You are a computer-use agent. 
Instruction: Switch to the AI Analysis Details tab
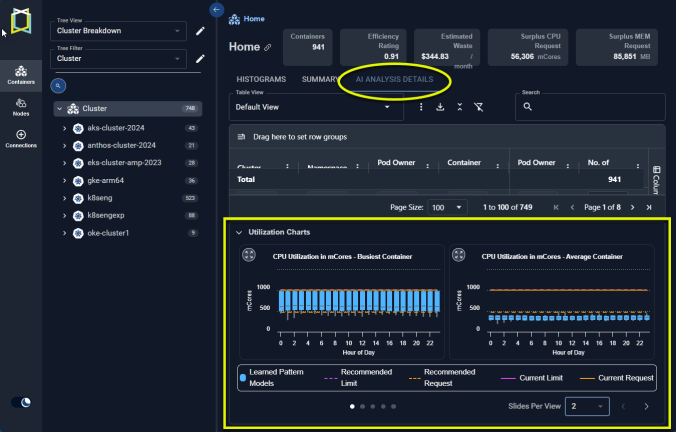click(394, 79)
